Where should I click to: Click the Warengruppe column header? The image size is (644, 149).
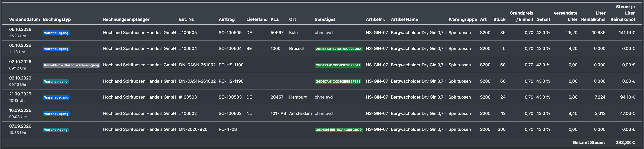463,20
